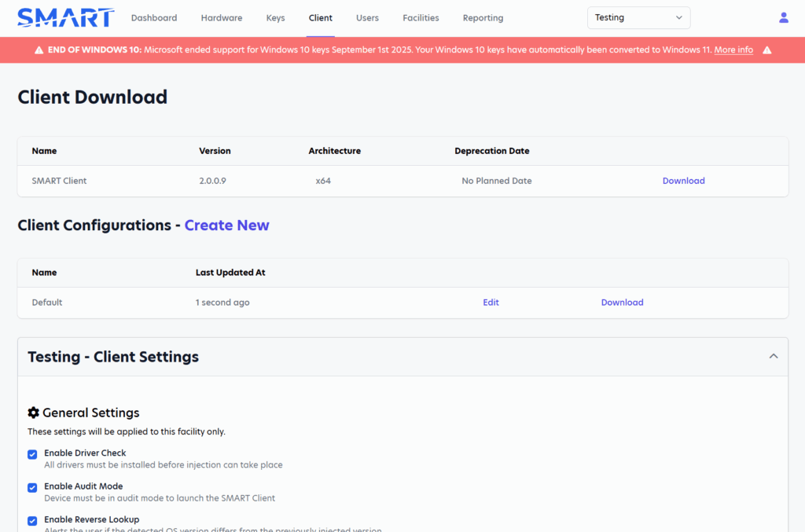Click the x64 architecture cell

click(x=323, y=181)
